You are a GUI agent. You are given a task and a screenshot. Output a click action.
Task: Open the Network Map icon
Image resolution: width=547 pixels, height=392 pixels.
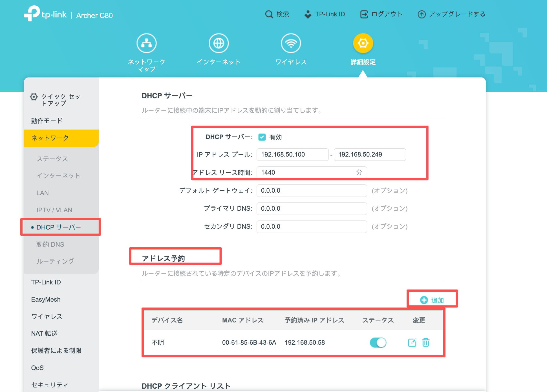point(147,43)
